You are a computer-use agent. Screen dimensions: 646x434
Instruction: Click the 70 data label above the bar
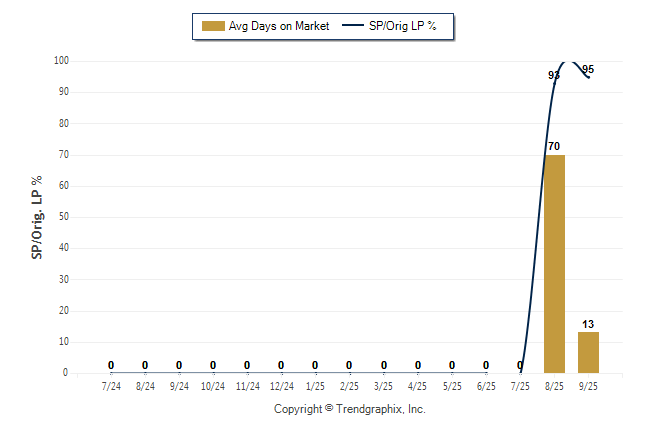554,146
